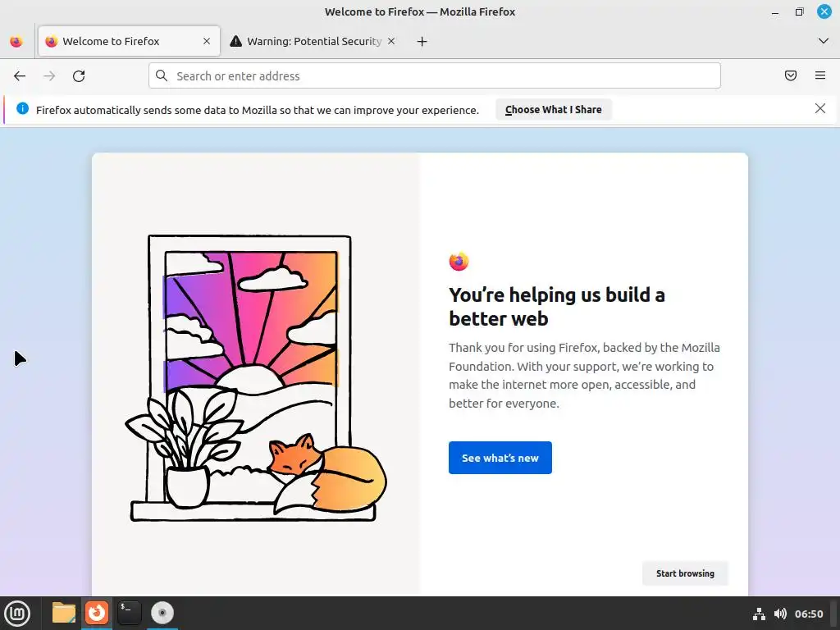Screen dimensions: 840x630
Task: Click the Start browsing button
Action: pos(685,573)
